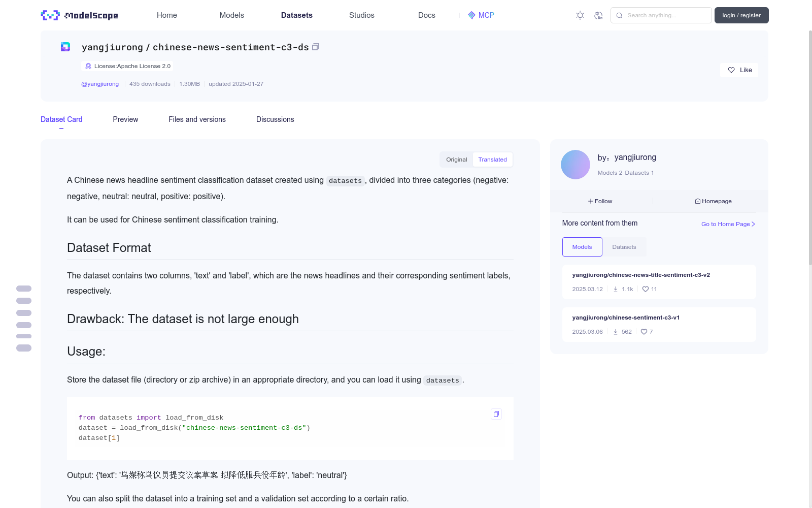Click the ModelScope logo
Screen dimensions: 812x508
(x=80, y=15)
